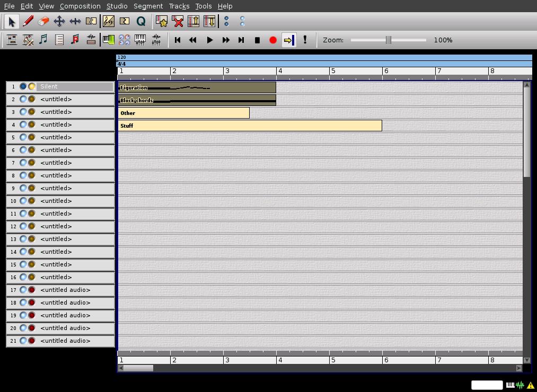Image resolution: width=537 pixels, height=392 pixels.
Task: Choose the Move segment tool
Action: pos(59,21)
